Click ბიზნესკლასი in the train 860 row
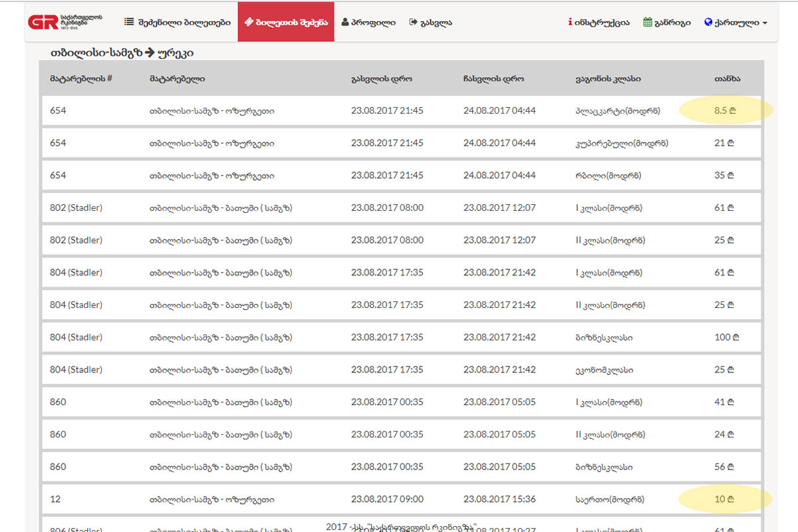The height and width of the screenshot is (532, 798). (604, 467)
